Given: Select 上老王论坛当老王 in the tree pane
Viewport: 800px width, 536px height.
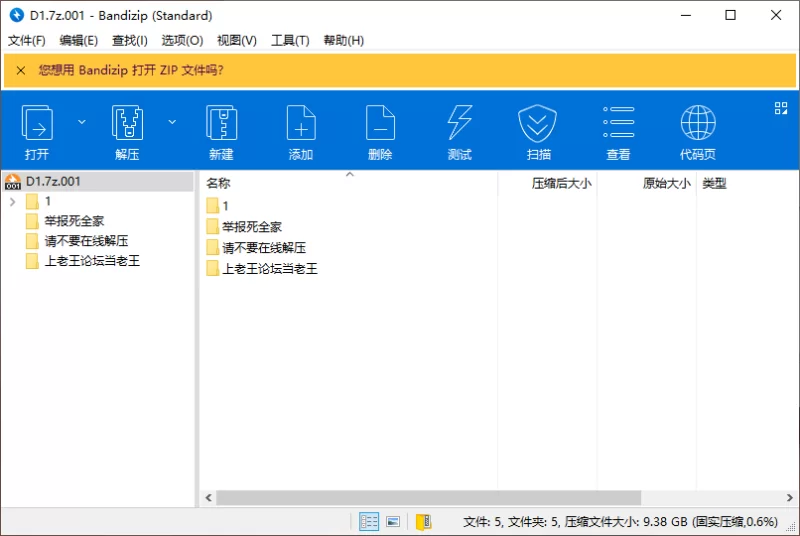Looking at the screenshot, I should [83, 261].
